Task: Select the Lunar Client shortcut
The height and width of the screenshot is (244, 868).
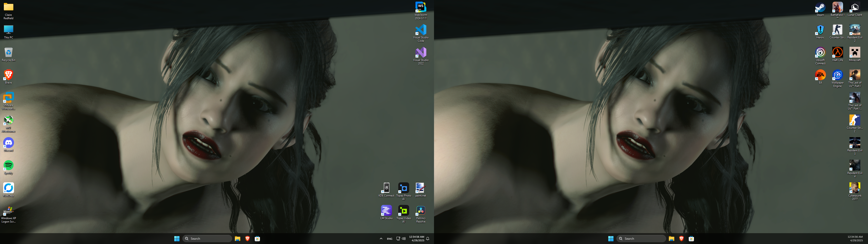Action: point(854,9)
